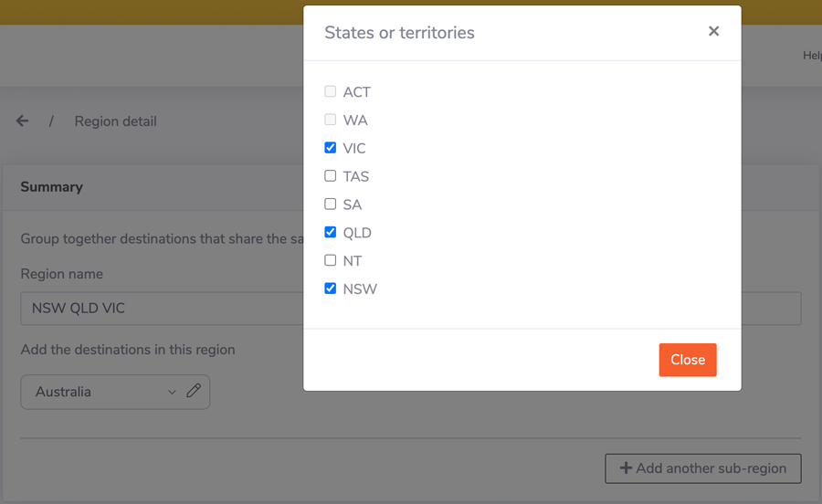
Task: Click the greyed-out WA checkbox
Action: 331,120
